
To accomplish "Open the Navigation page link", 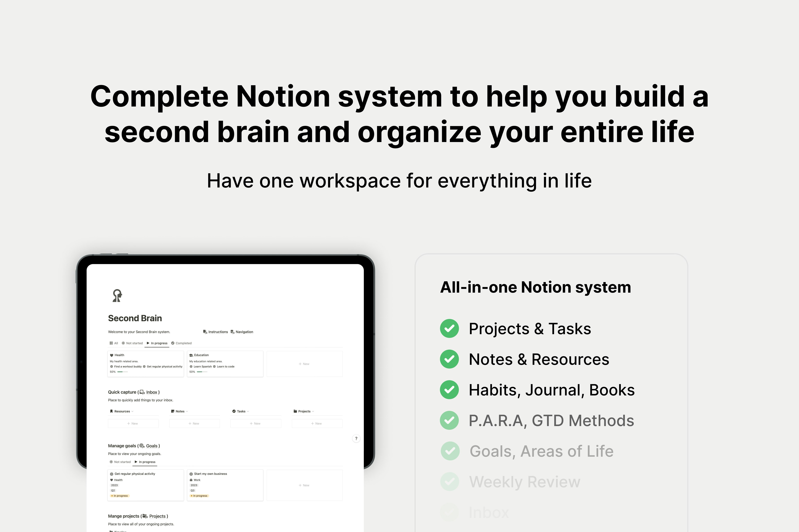I will 244,332.
